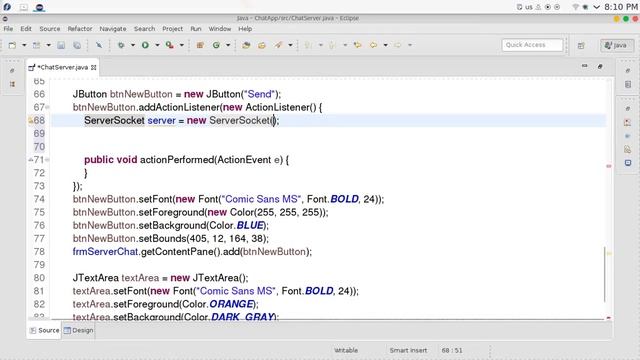Open the Edit menu
The width and height of the screenshot is (640, 360).
[26, 29]
